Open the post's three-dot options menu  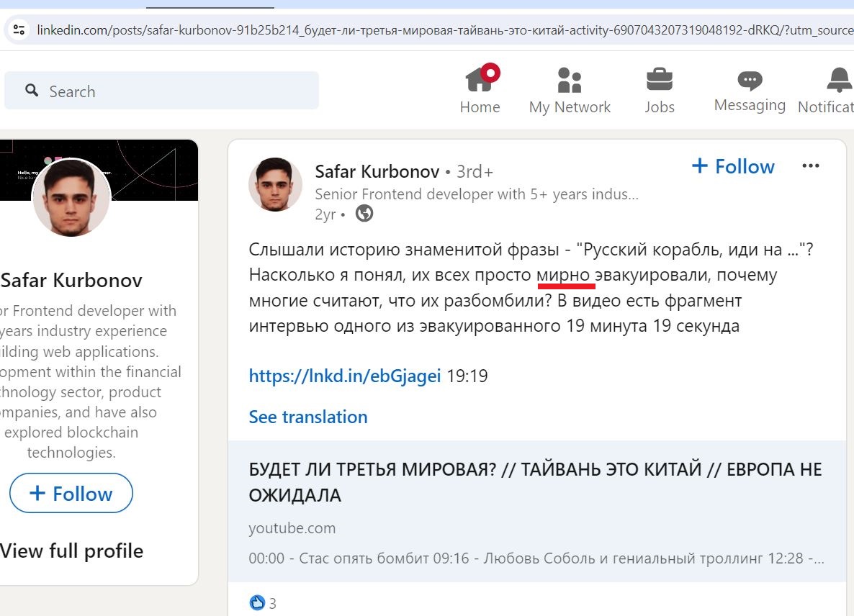pyautogui.click(x=810, y=166)
